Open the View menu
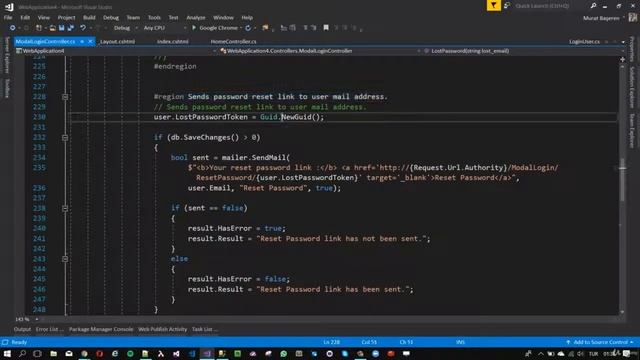 (x=44, y=18)
